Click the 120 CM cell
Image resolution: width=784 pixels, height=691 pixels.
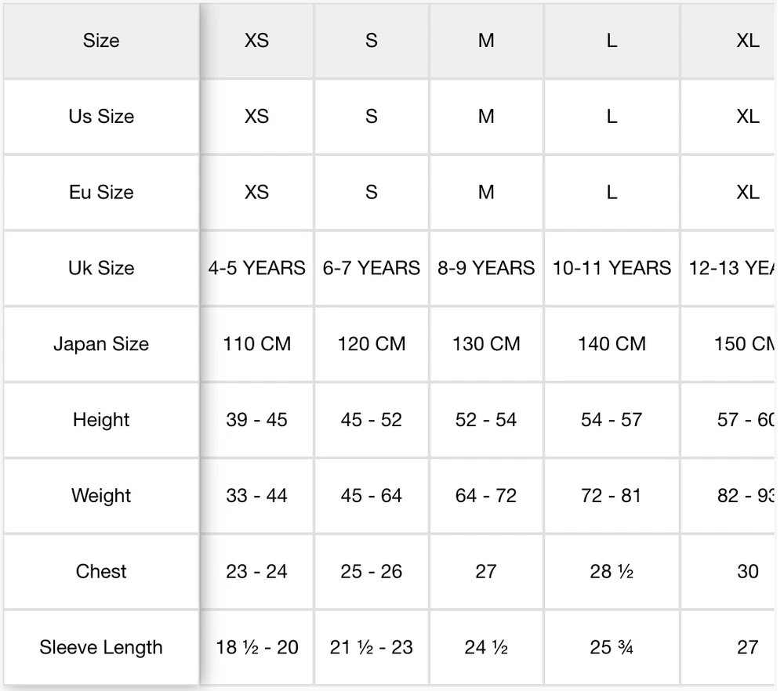coord(371,344)
